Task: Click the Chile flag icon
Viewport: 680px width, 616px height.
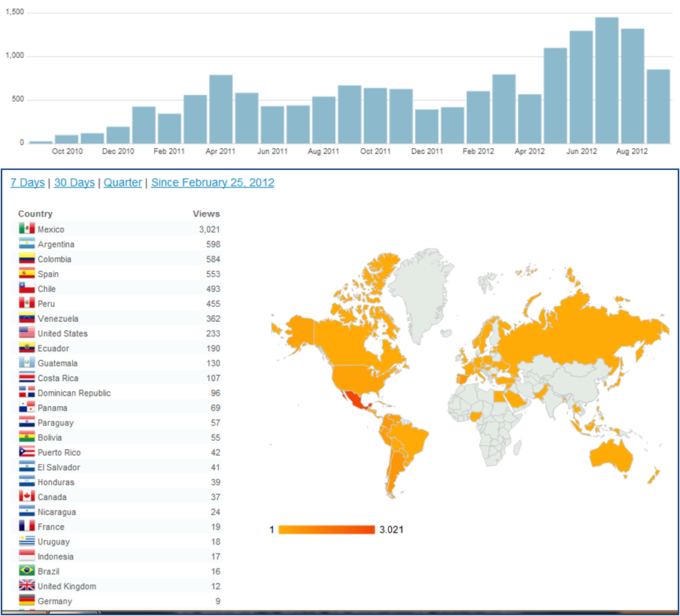Action: 26,289
